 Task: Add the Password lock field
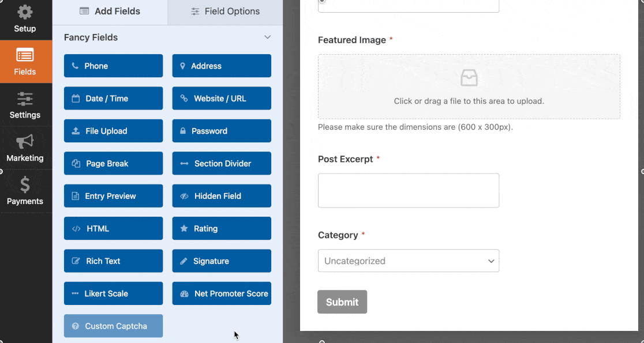point(222,131)
